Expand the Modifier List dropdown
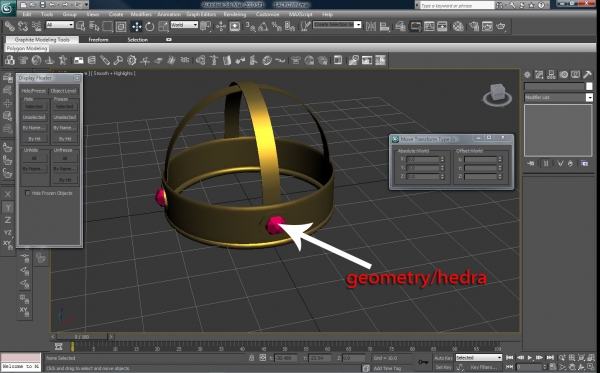This screenshot has height=373, width=600. [x=589, y=98]
